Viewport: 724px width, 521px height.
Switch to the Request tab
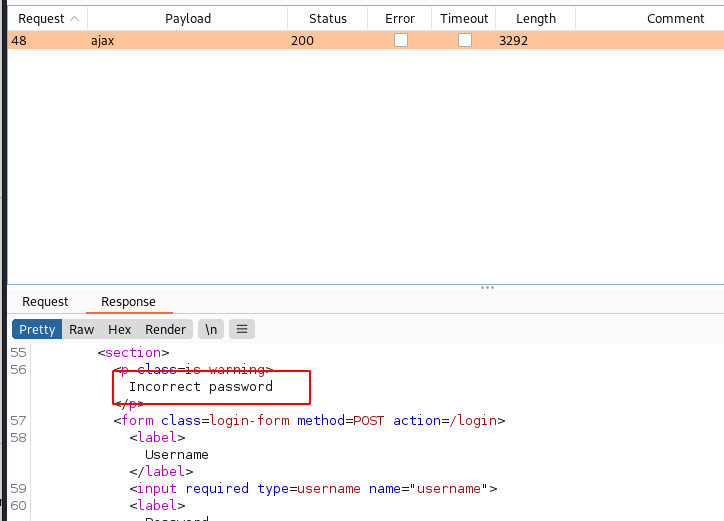pyautogui.click(x=45, y=302)
